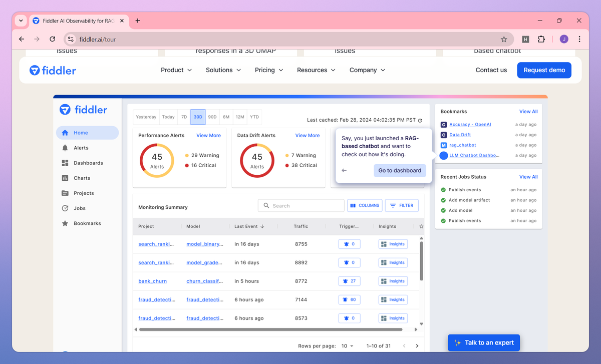Open Jobs icon in sidebar

[65, 208]
